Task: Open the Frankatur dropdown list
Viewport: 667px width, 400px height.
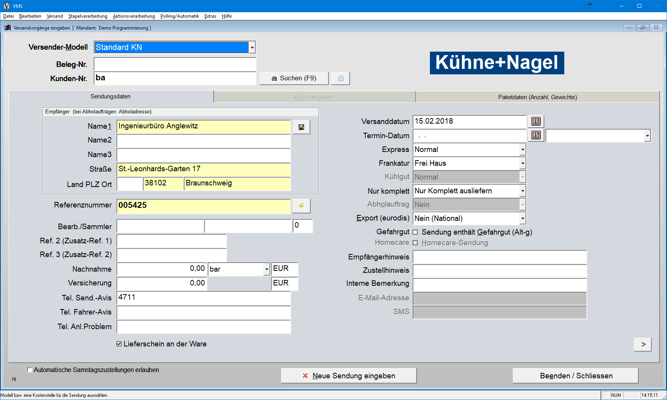Action: (x=522, y=163)
